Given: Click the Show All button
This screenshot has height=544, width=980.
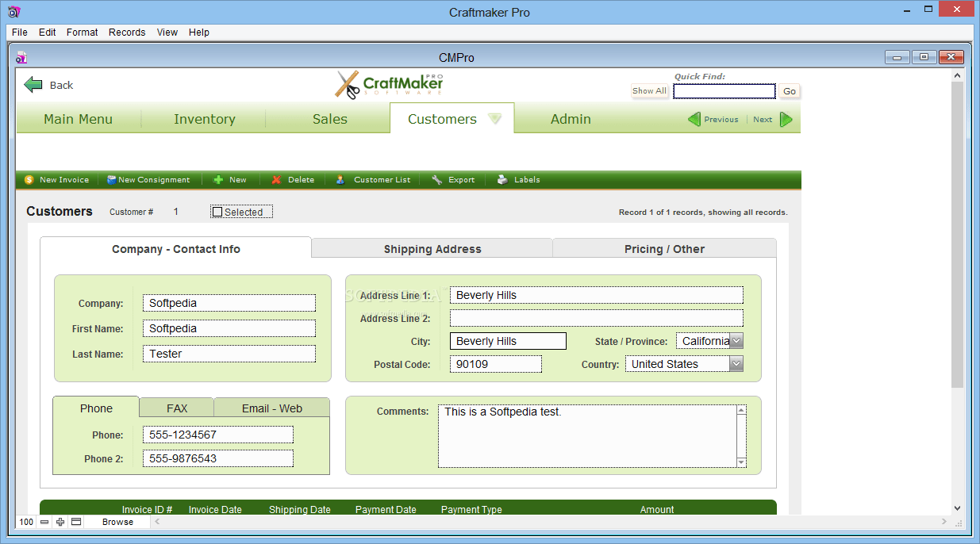Looking at the screenshot, I should [649, 91].
